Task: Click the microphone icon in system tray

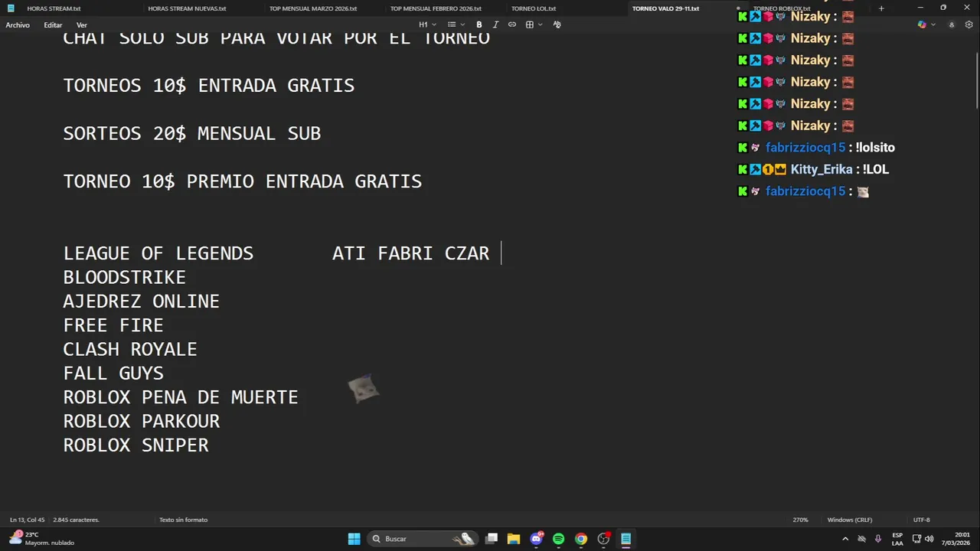Action: click(878, 539)
